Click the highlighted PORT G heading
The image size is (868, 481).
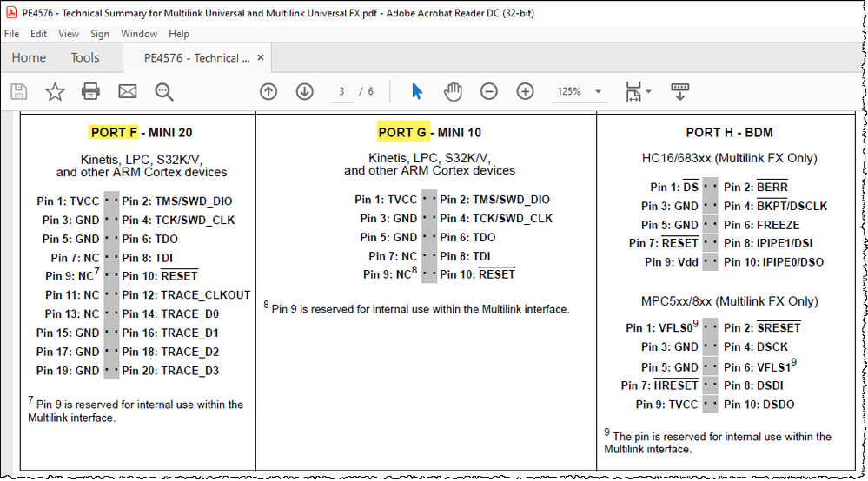(x=402, y=132)
